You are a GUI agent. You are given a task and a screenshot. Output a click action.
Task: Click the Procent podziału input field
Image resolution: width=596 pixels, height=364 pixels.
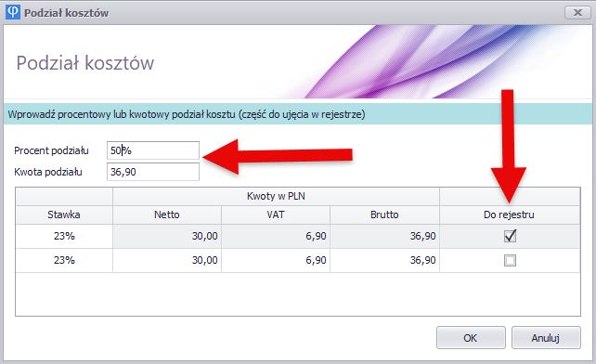tap(153, 150)
